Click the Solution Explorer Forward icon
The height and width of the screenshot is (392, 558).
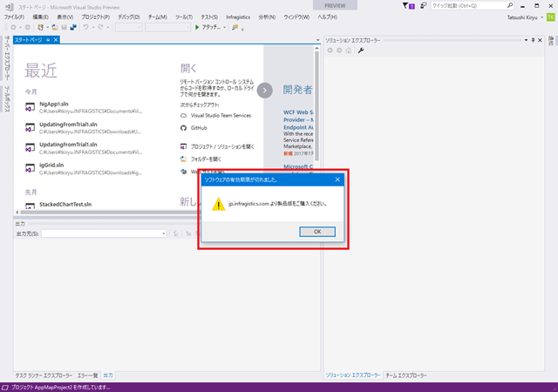pyautogui.click(x=339, y=51)
